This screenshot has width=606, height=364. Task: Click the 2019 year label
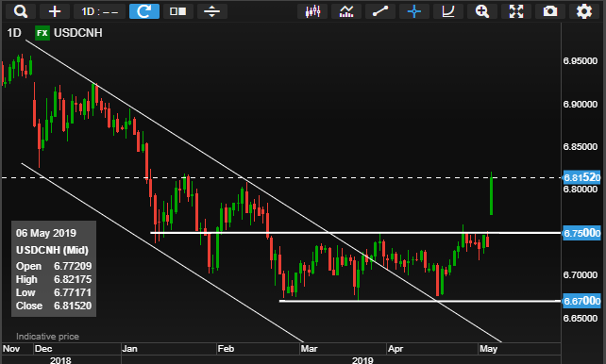pos(362,360)
